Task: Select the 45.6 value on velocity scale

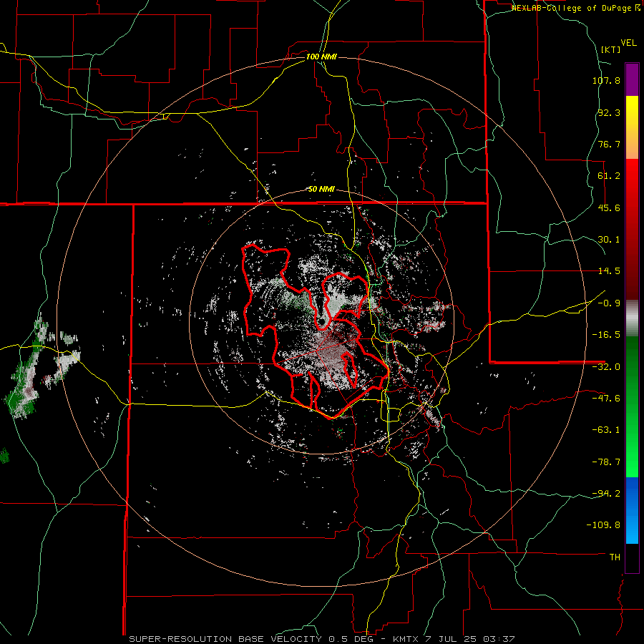Action: 609,208
